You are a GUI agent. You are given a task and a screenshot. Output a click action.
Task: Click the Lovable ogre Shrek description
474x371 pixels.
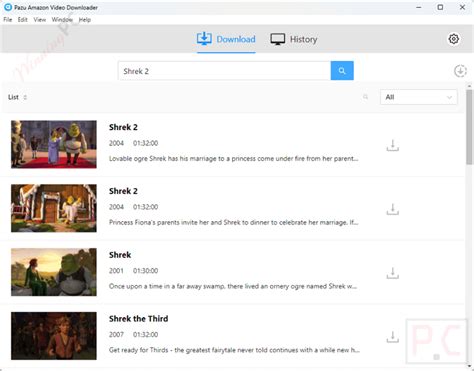(233, 159)
